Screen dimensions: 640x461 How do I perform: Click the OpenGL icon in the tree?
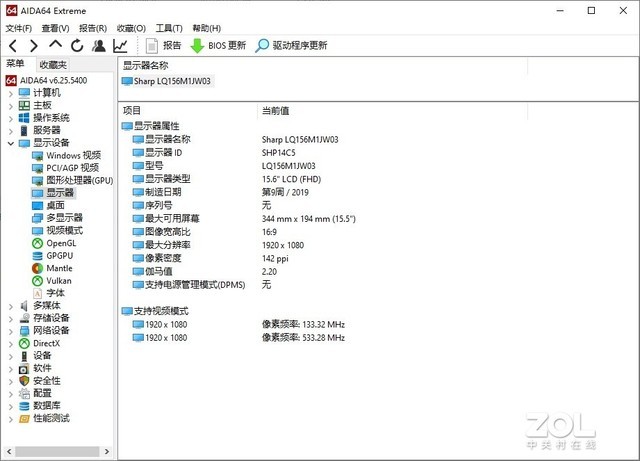coord(38,243)
